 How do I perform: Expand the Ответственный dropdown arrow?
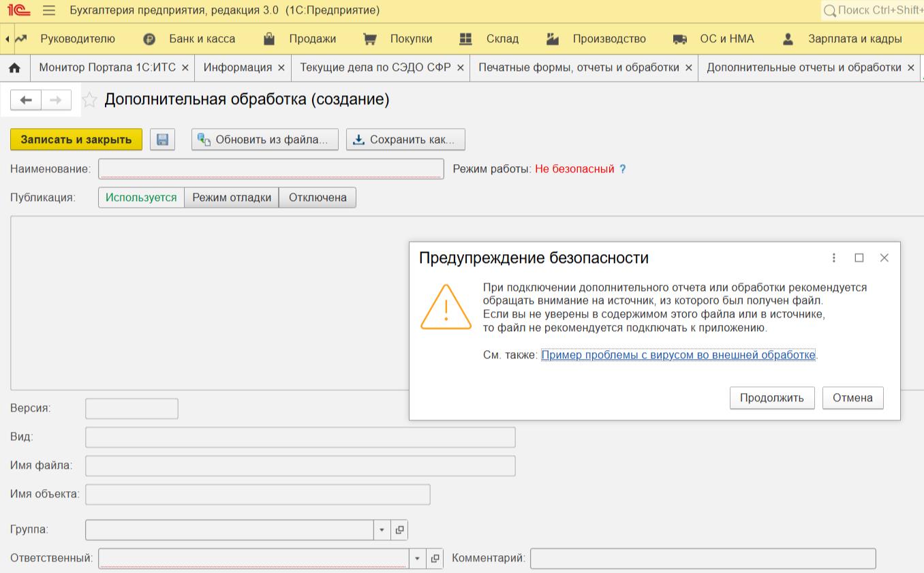pos(418,559)
